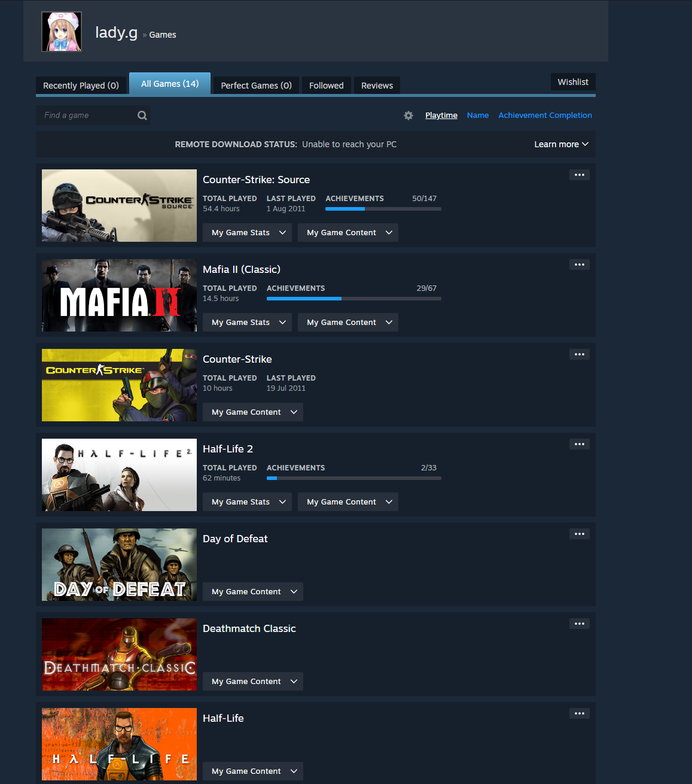Click the lady.g profile avatar
This screenshot has height=784, width=692.
pos(62,32)
